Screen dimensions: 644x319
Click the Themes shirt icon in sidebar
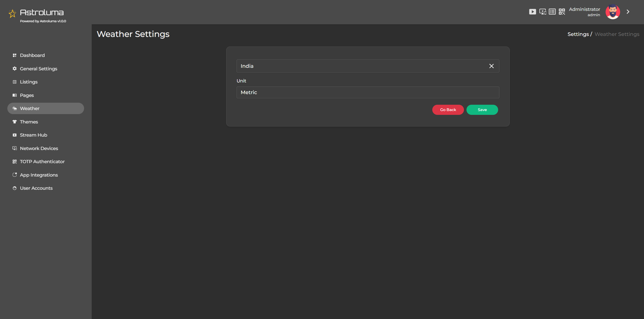click(x=15, y=122)
